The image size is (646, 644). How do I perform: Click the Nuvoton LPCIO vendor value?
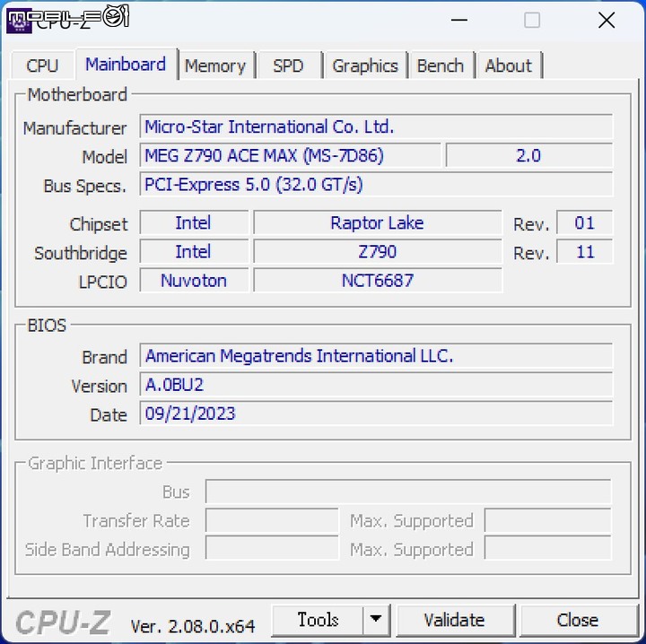(194, 281)
